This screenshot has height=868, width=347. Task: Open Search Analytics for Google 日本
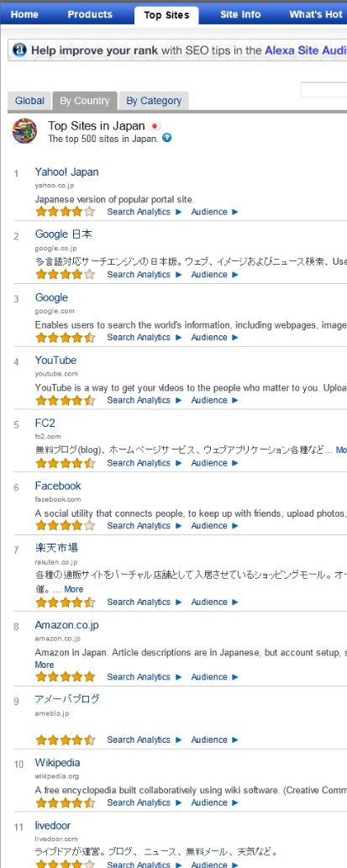pyautogui.click(x=139, y=275)
